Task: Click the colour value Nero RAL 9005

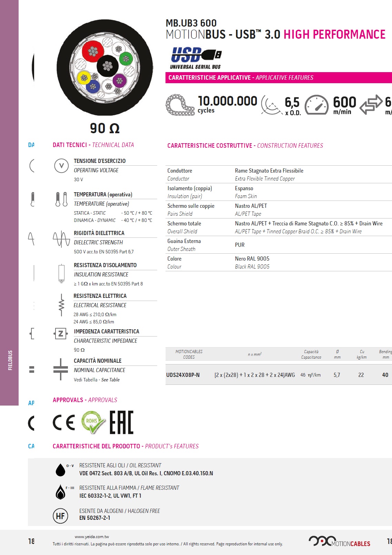Action: [x=252, y=259]
